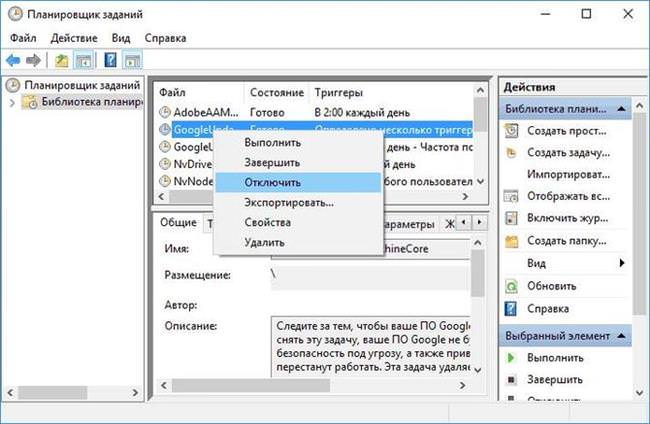
Task: Click Выполнить in the Actions pane
Action: click(x=555, y=358)
